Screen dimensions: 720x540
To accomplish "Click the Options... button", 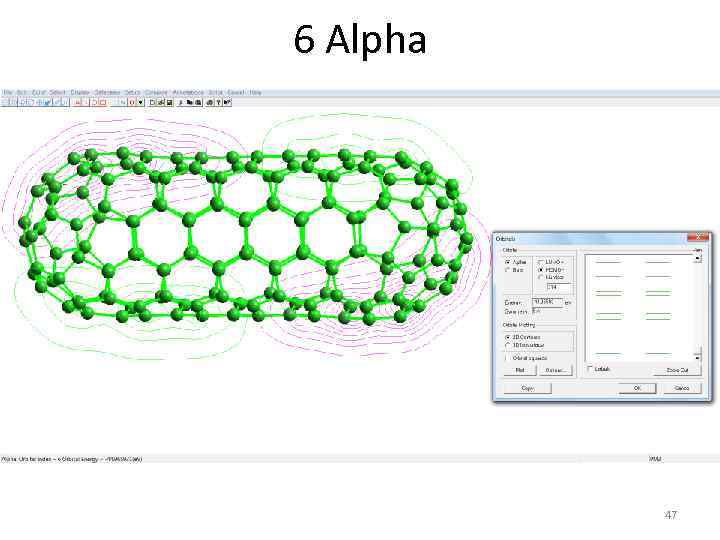I will 556,370.
